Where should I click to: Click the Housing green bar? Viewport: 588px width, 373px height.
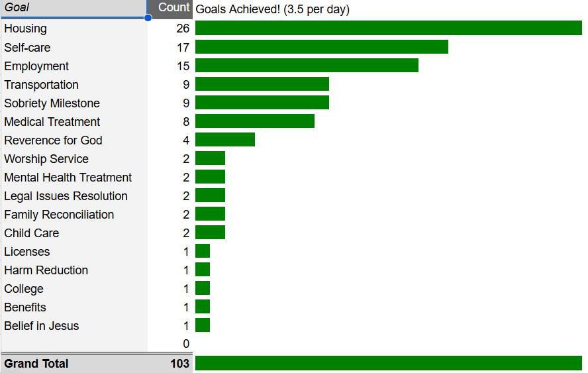coord(389,28)
